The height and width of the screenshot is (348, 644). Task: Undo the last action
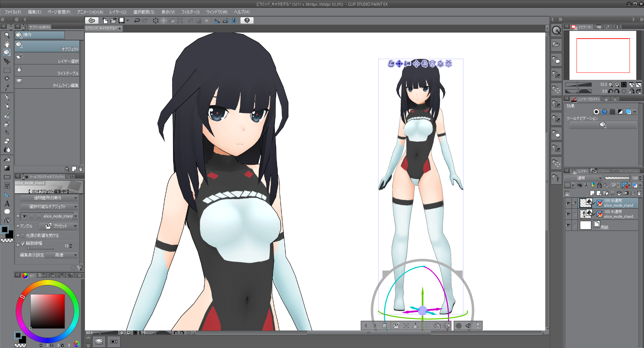click(x=137, y=20)
